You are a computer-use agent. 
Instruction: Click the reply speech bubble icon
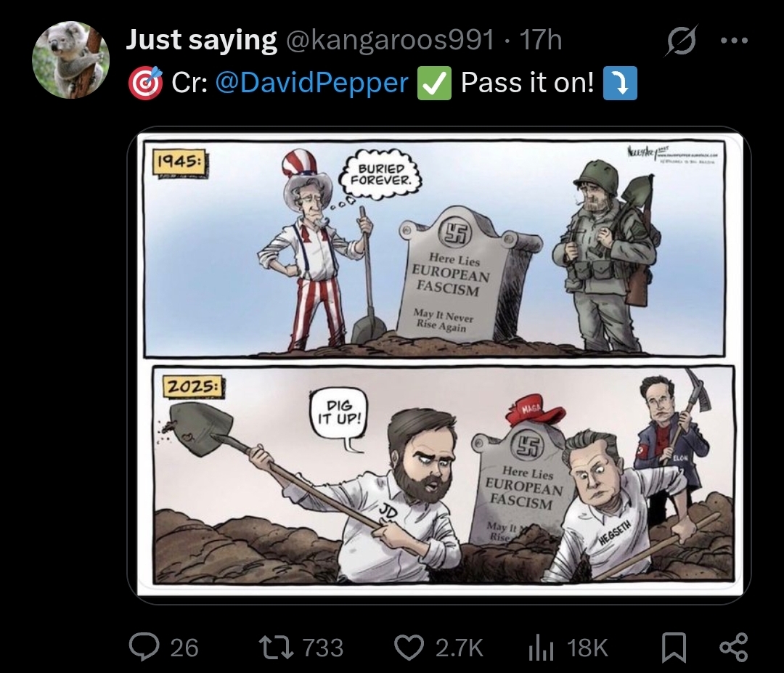(144, 647)
